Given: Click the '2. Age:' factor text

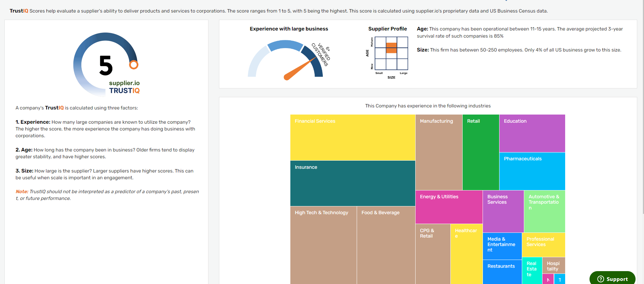Looking at the screenshot, I should tap(105, 153).
